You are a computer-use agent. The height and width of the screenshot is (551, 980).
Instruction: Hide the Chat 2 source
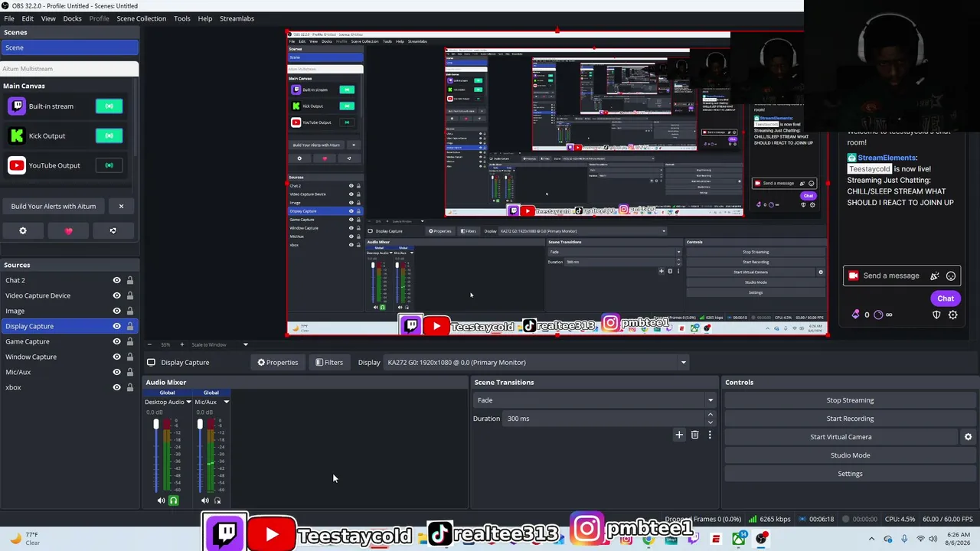point(116,280)
